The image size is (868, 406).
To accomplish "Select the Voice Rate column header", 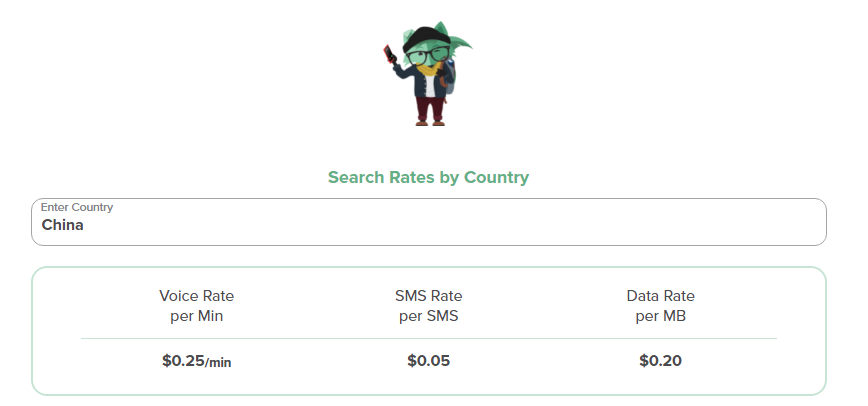I will tap(196, 296).
